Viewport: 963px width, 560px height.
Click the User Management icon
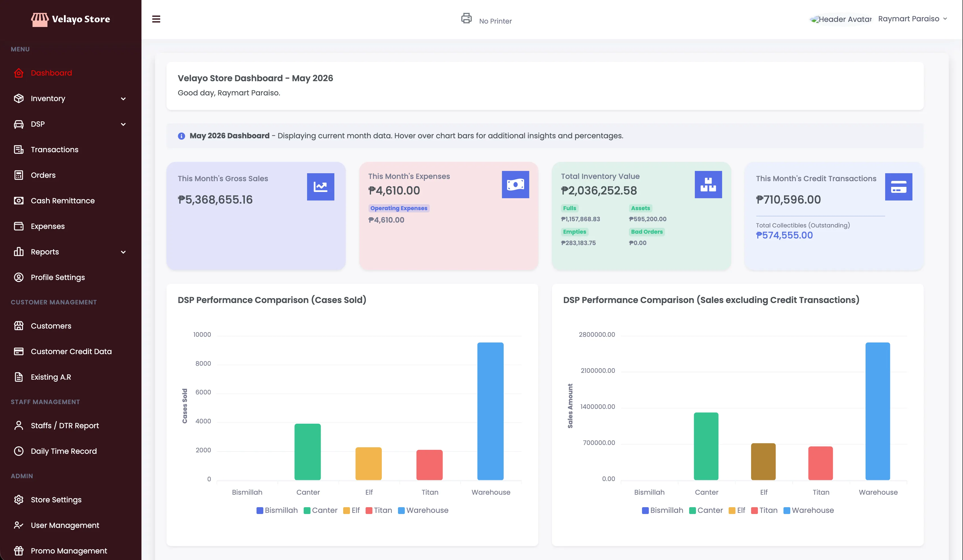19,526
